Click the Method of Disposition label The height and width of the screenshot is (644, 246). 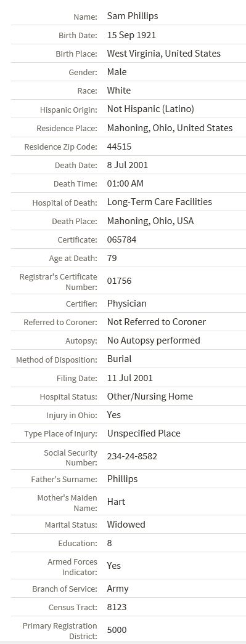point(57,360)
